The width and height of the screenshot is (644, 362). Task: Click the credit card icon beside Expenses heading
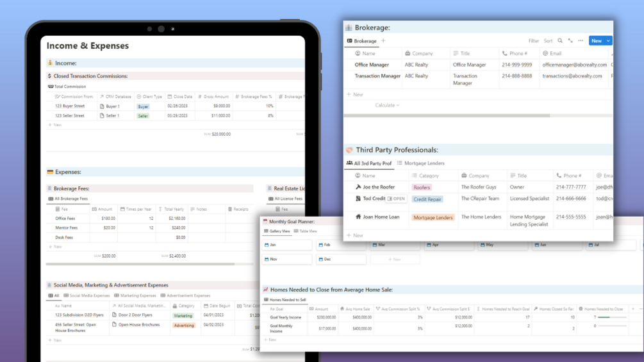(50, 172)
